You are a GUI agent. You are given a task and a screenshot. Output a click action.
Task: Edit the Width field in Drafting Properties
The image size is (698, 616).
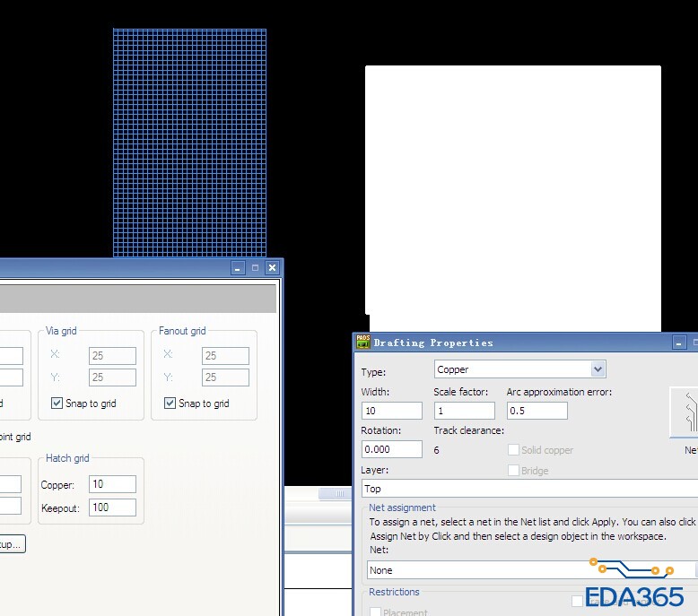pos(392,411)
